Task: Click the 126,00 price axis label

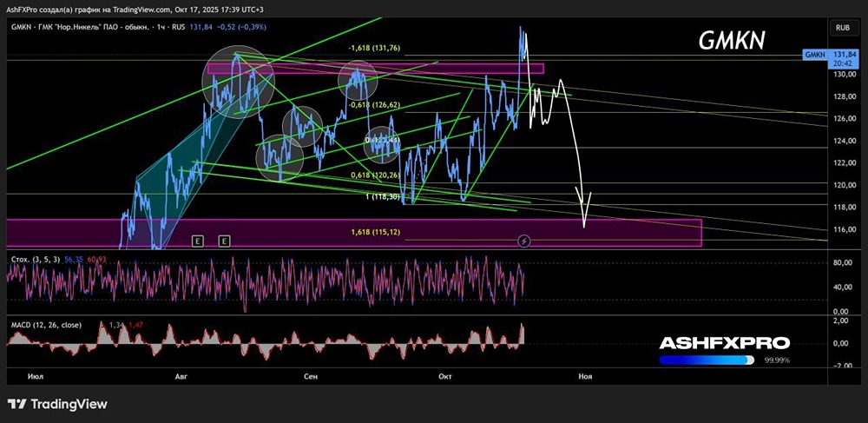Action: pyautogui.click(x=843, y=118)
